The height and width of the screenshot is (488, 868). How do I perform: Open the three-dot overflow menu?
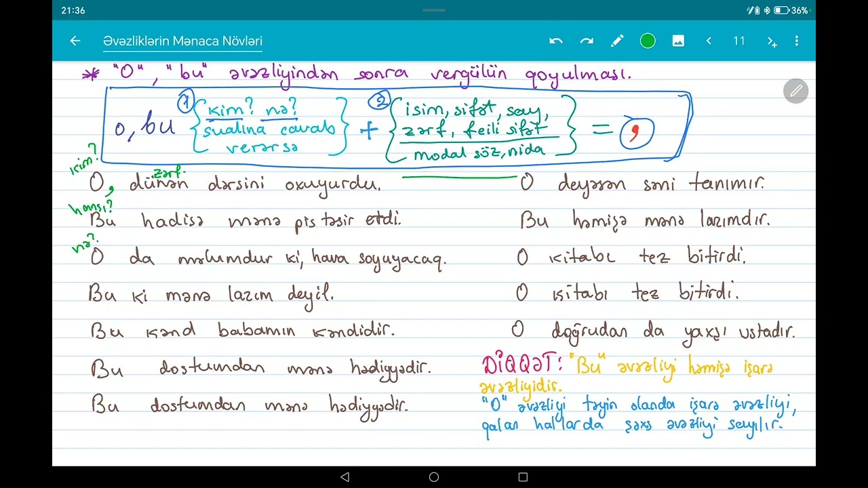tap(797, 41)
